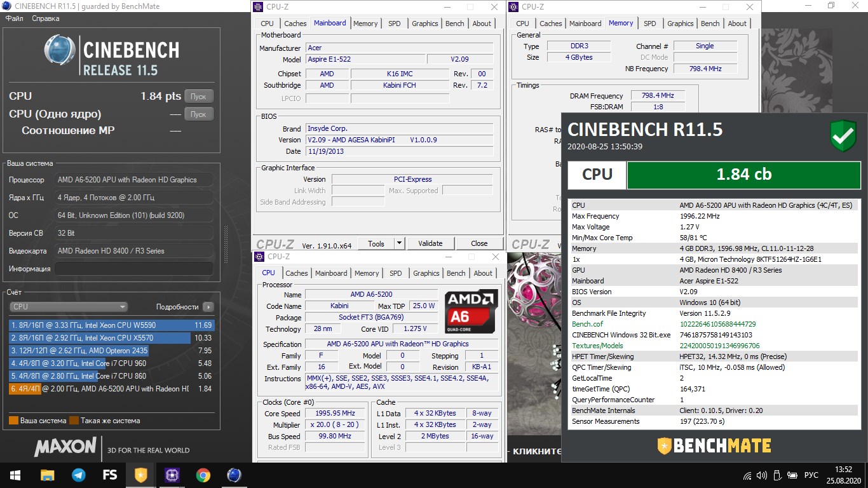868x488 pixels.
Task: Switch to CPU tab in Mainboard CPU-Z window
Action: click(267, 24)
